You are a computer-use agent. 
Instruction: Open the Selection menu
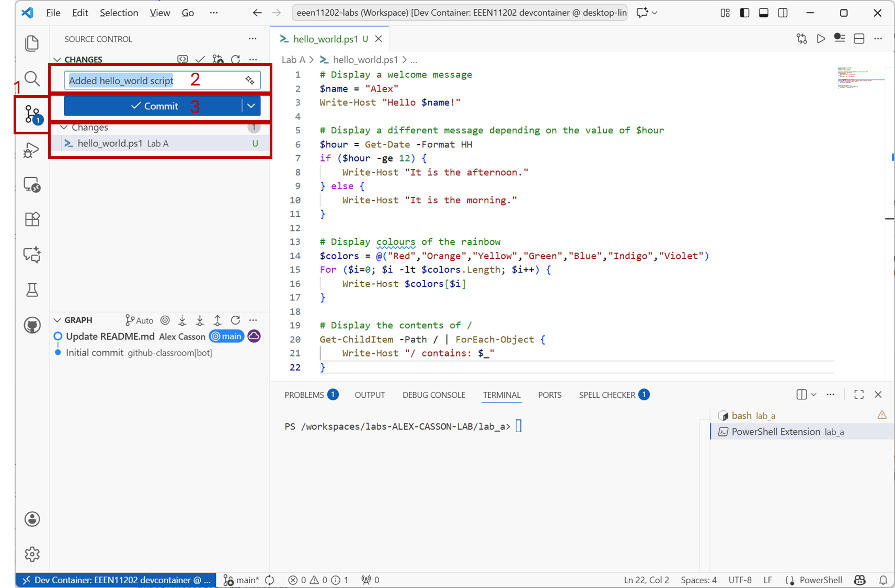pos(119,13)
